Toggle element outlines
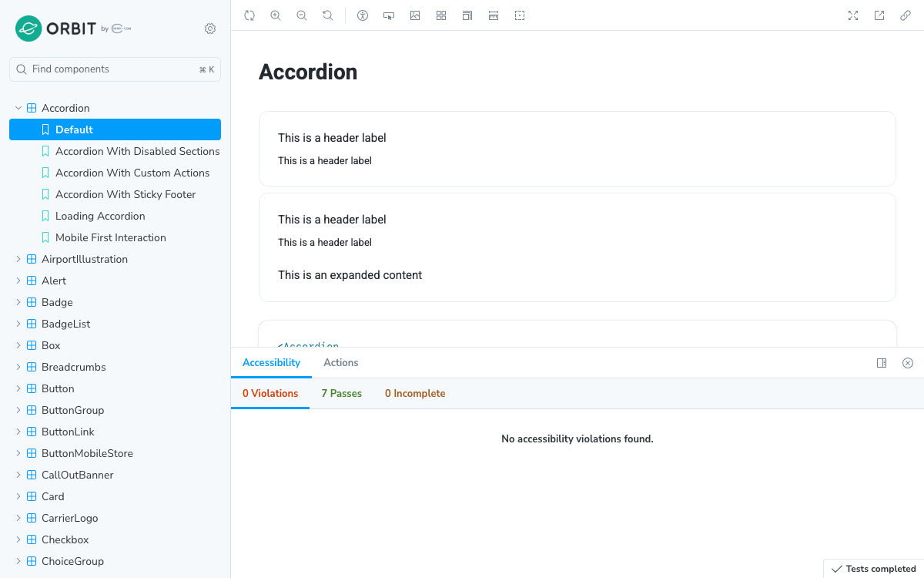The width and height of the screenshot is (924, 578). coord(520,15)
